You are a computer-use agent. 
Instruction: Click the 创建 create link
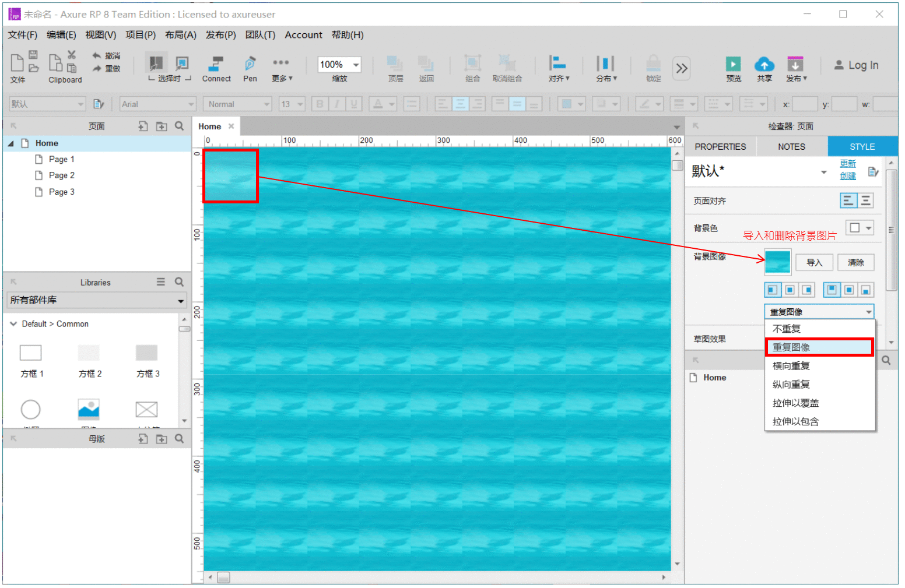[848, 176]
